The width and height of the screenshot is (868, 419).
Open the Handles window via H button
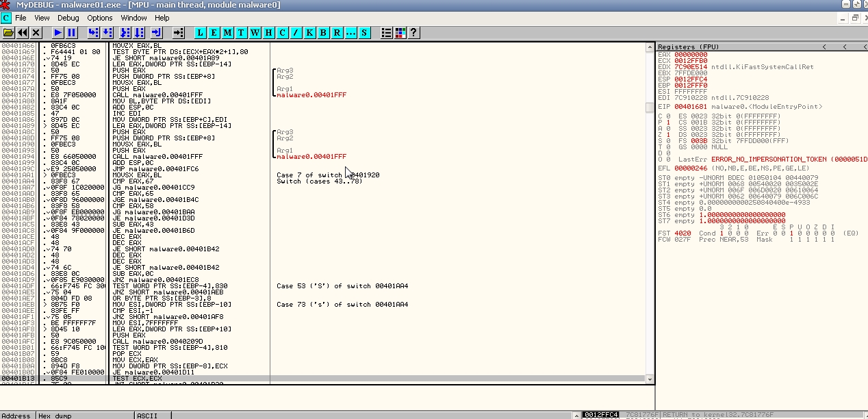coord(268,33)
